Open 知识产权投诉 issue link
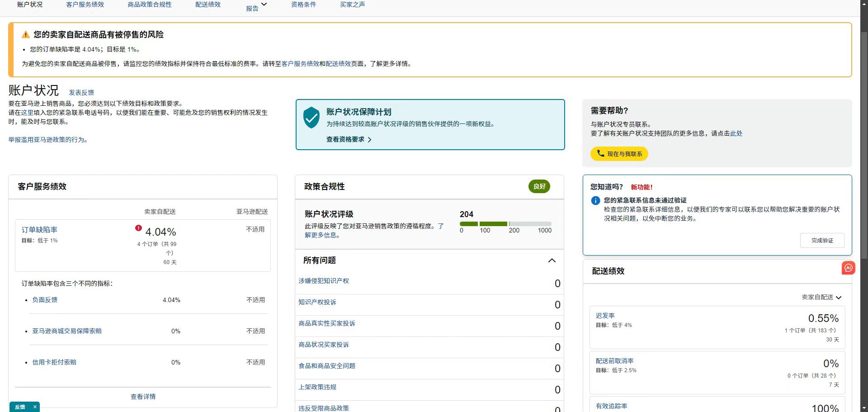 317,302
